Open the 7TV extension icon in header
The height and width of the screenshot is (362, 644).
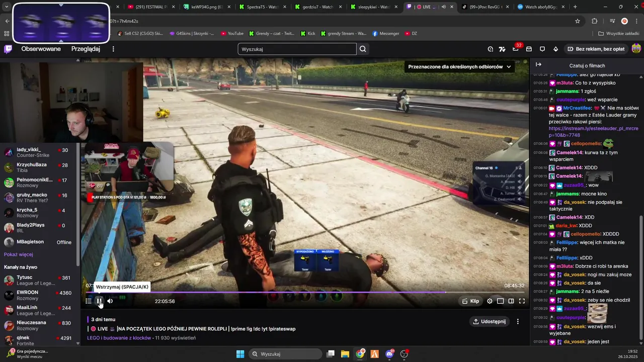502,49
